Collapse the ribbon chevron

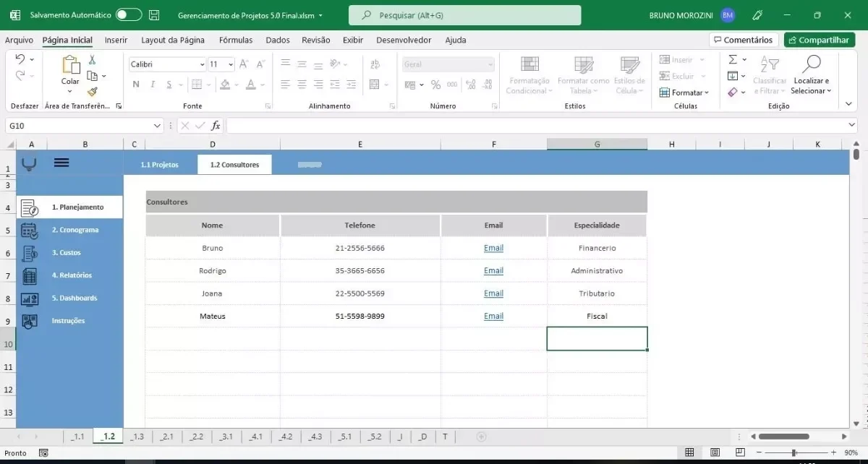click(x=850, y=106)
